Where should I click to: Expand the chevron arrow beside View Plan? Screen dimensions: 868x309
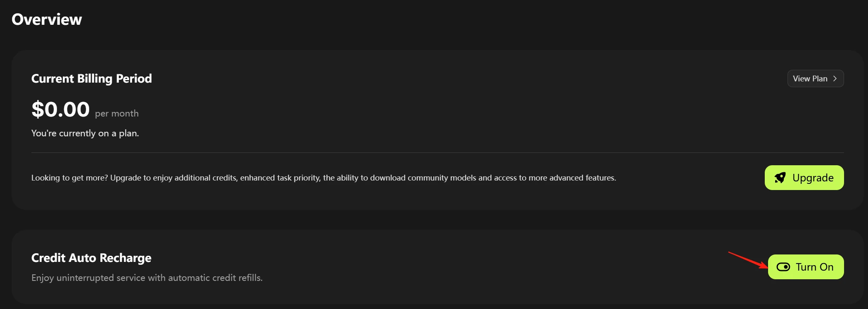[x=835, y=78]
